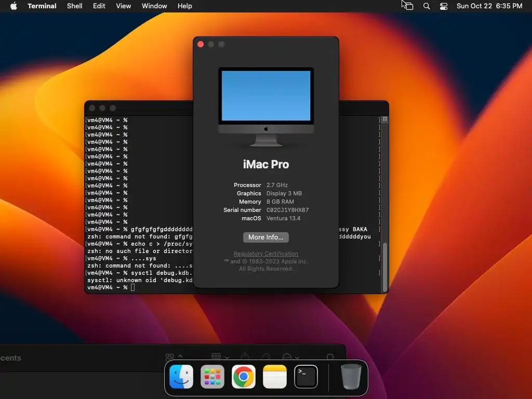
Task: Click the Finder window search icon
Action: point(330,357)
